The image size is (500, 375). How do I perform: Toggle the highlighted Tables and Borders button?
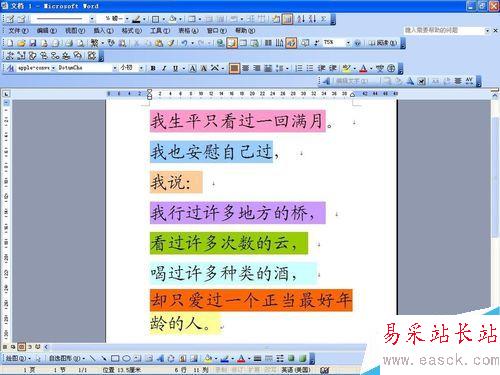(231, 43)
